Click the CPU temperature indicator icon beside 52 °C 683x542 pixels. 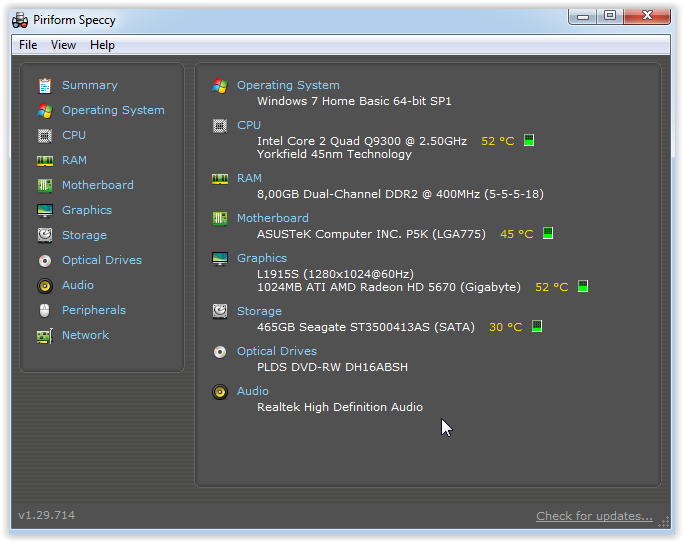pyautogui.click(x=529, y=140)
